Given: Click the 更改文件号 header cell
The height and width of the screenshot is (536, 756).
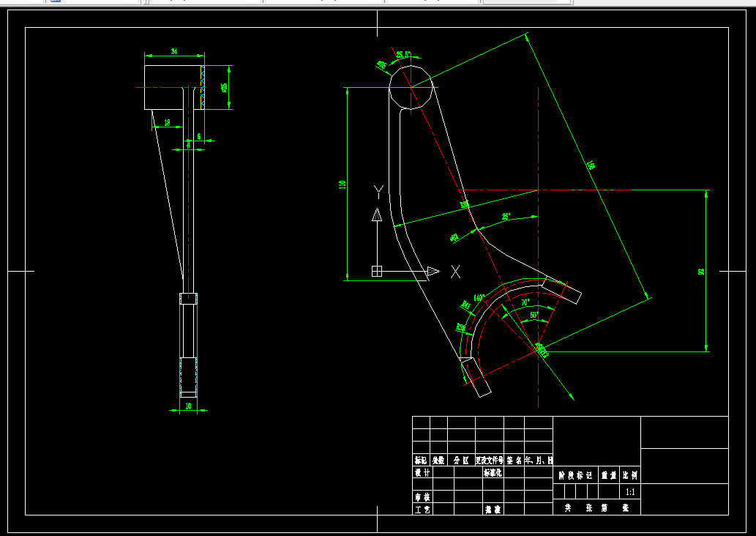Looking at the screenshot, I should 490,461.
